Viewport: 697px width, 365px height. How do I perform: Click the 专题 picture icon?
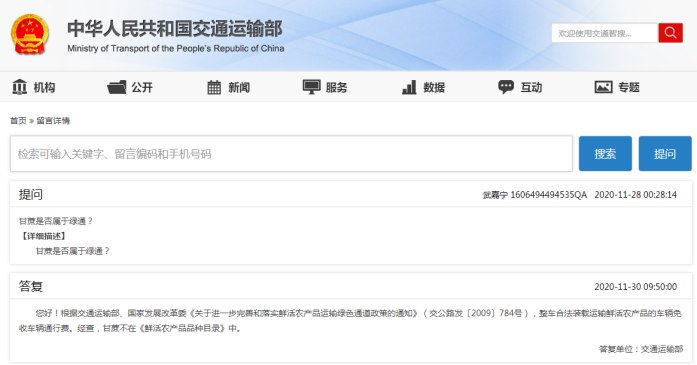pos(603,87)
